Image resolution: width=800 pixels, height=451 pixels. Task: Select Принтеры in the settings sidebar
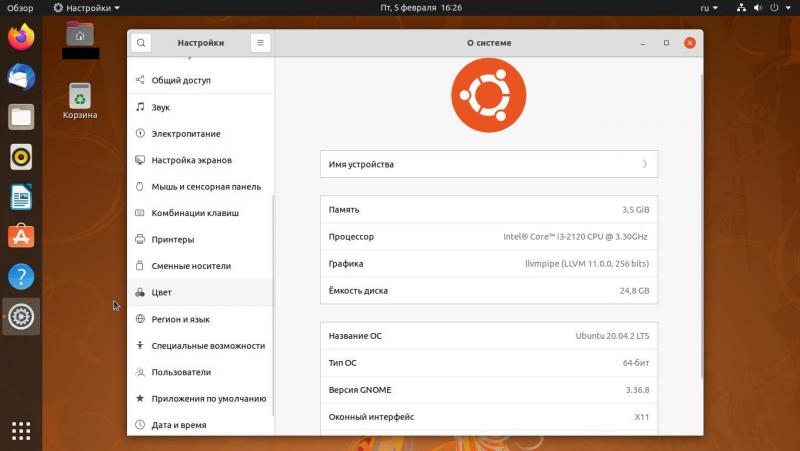tap(172, 240)
